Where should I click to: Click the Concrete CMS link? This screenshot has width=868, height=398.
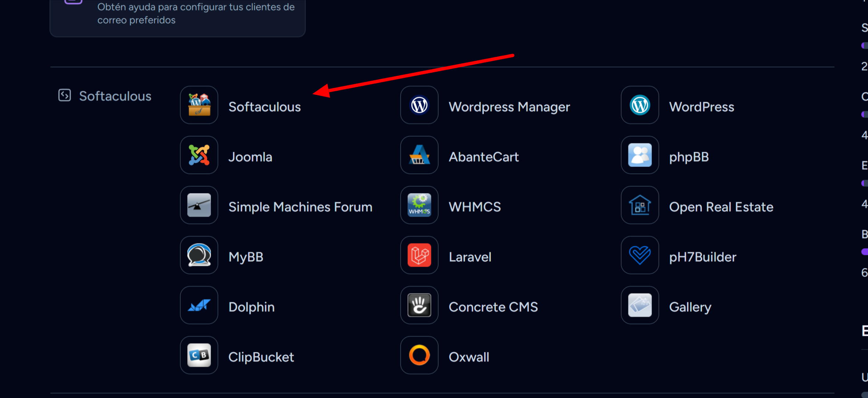(x=493, y=307)
